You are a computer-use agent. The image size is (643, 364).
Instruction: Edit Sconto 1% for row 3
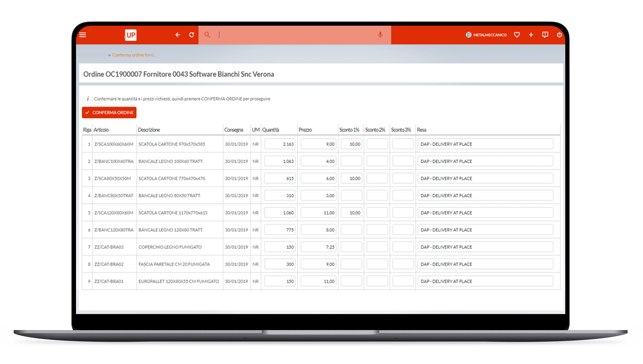(x=351, y=178)
